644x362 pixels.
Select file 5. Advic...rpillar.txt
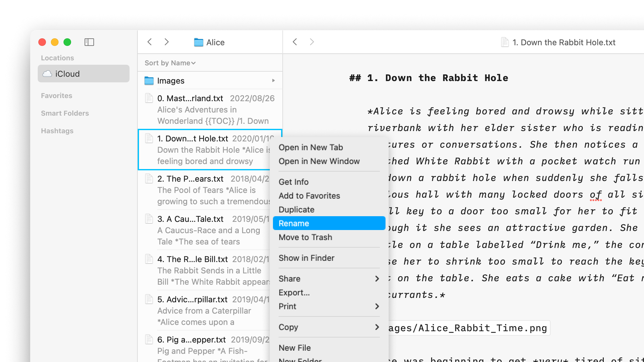pyautogui.click(x=204, y=310)
